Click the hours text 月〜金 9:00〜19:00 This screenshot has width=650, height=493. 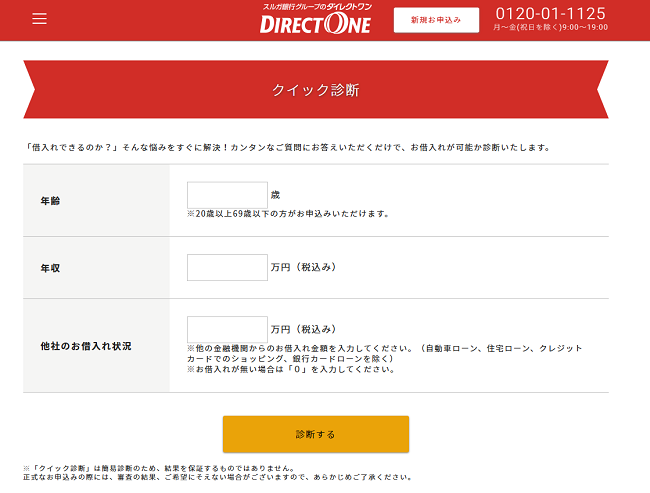click(x=551, y=27)
